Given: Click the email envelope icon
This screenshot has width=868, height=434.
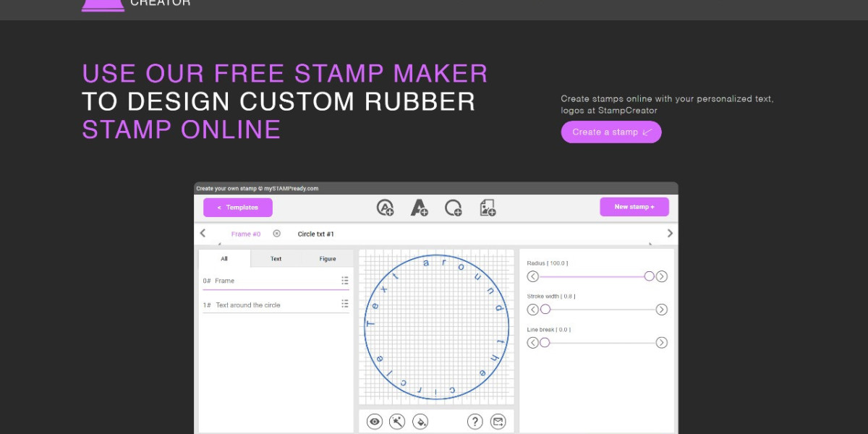Looking at the screenshot, I should pos(498,421).
